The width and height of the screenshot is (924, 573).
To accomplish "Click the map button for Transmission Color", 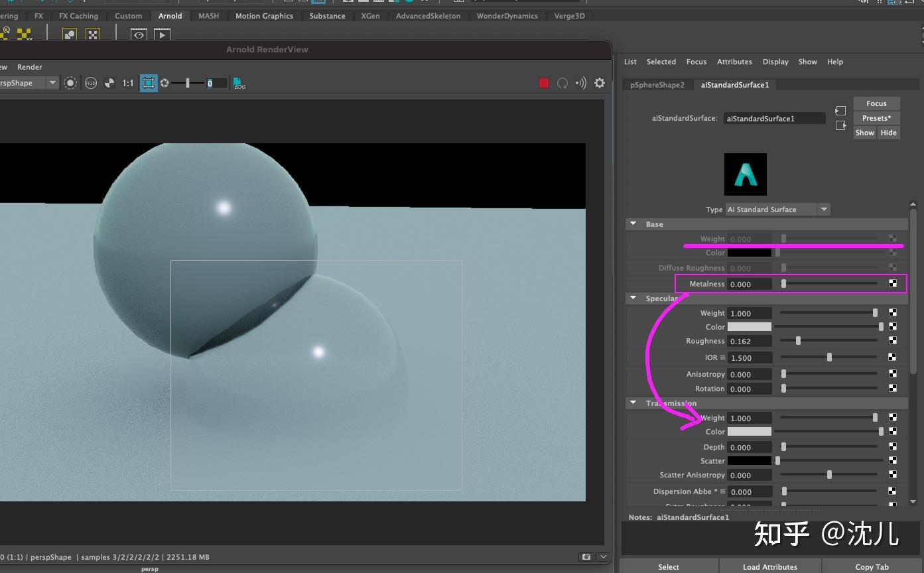I will click(893, 431).
